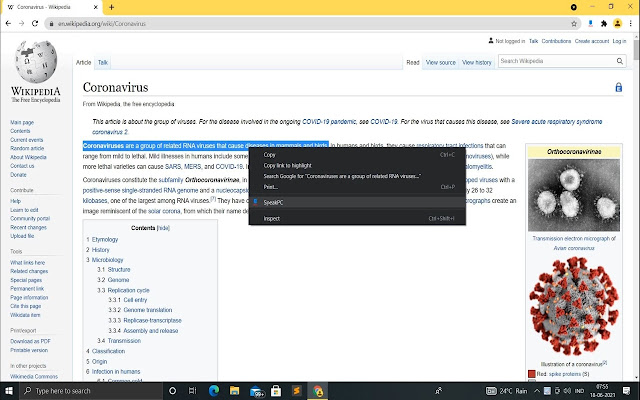Open the red coronavirus illustration image
Image resolution: width=640 pixels, height=400 pixels.
point(574,306)
